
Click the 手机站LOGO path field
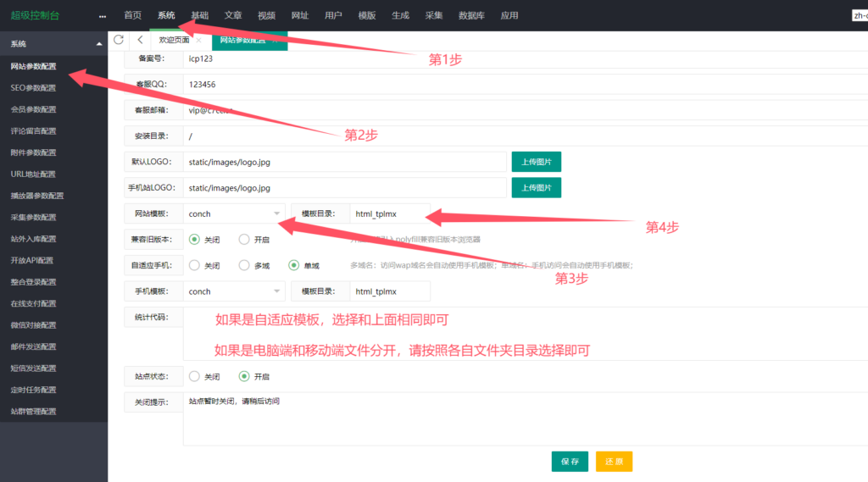[x=345, y=187]
